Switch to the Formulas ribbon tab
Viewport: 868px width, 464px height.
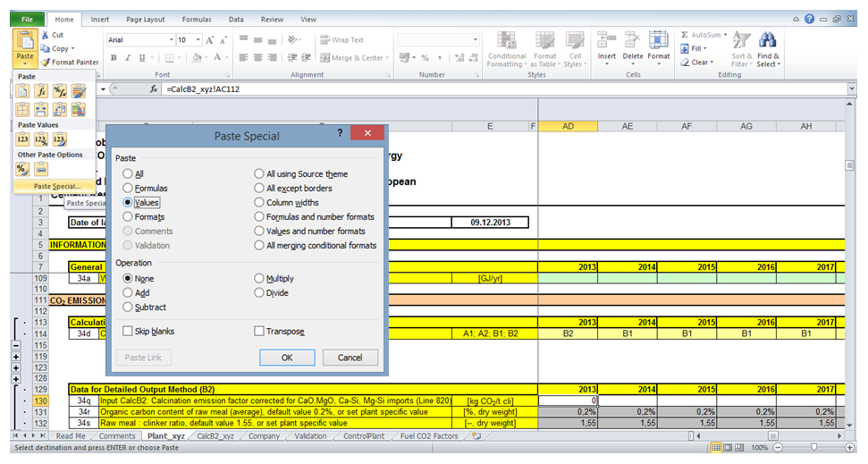point(197,19)
